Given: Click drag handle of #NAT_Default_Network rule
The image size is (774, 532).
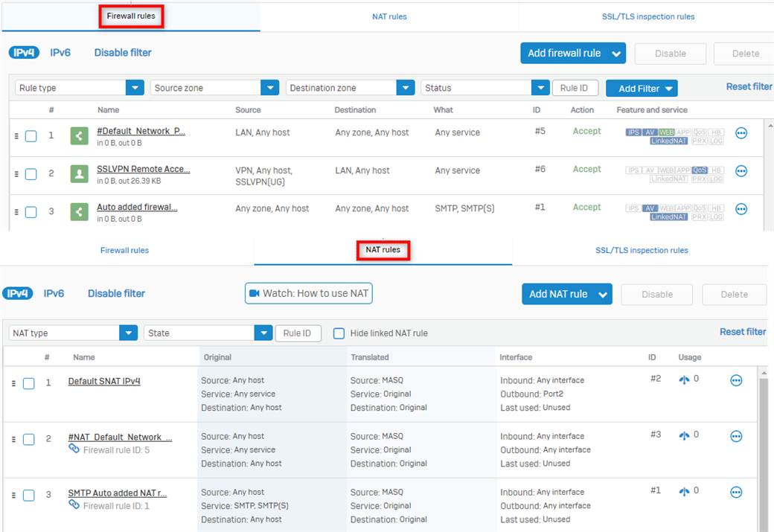Looking at the screenshot, I should [13, 439].
